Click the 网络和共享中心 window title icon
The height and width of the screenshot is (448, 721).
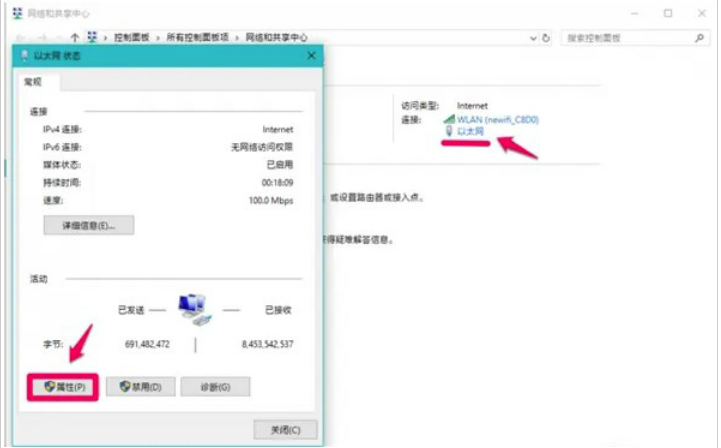click(x=17, y=13)
